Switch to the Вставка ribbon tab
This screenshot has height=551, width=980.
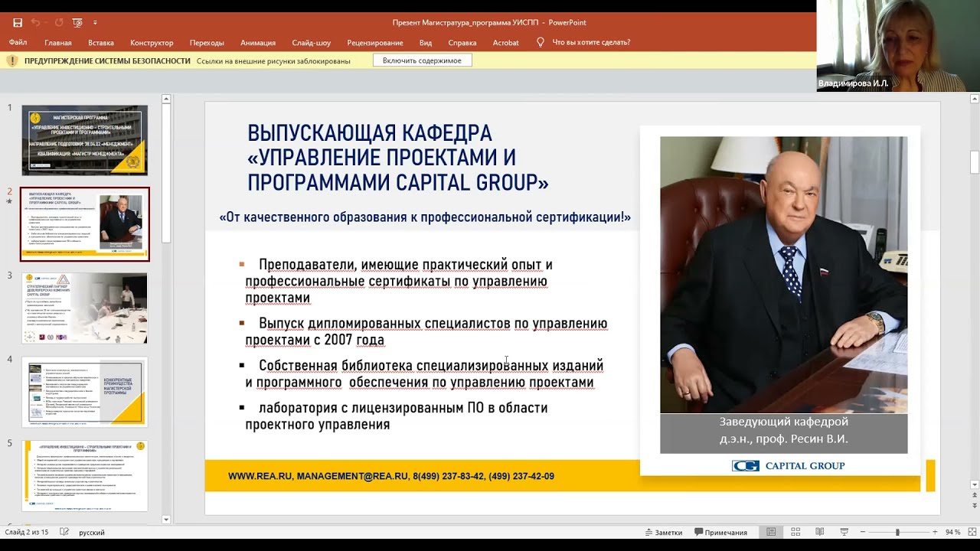(101, 42)
